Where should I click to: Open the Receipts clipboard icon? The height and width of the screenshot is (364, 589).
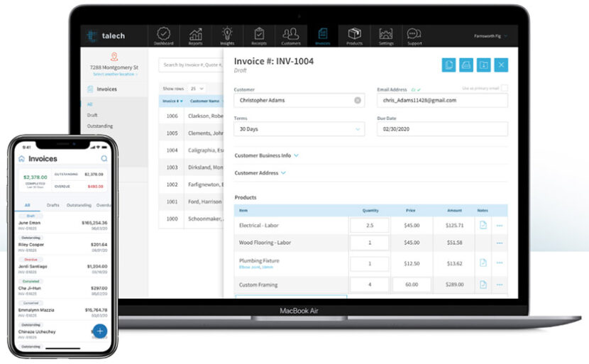(259, 35)
